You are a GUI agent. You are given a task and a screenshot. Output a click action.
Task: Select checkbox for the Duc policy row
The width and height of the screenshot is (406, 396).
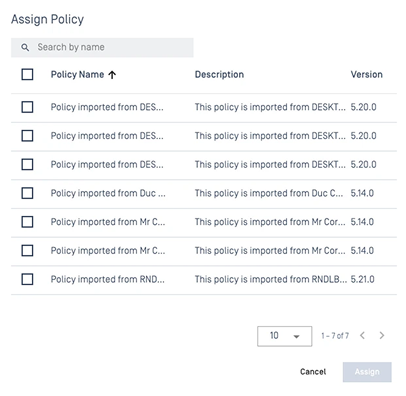coord(27,193)
